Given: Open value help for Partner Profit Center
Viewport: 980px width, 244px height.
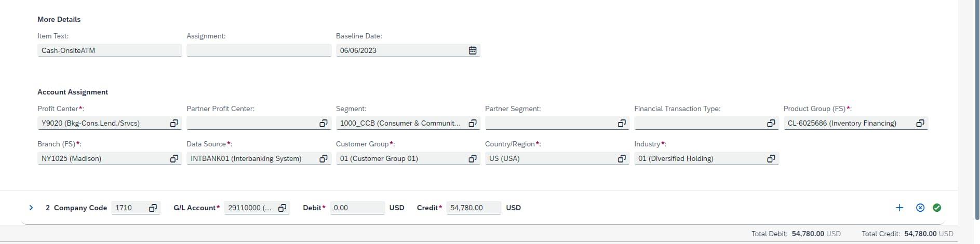Looking at the screenshot, I should pos(323,123).
